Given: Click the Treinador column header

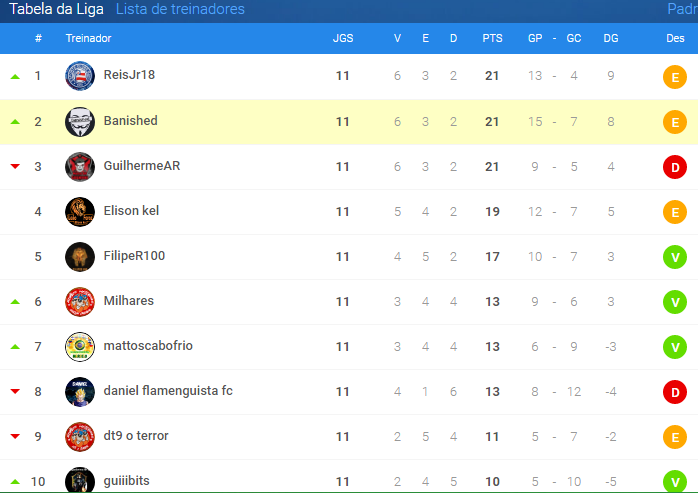Looking at the screenshot, I should tap(88, 38).
